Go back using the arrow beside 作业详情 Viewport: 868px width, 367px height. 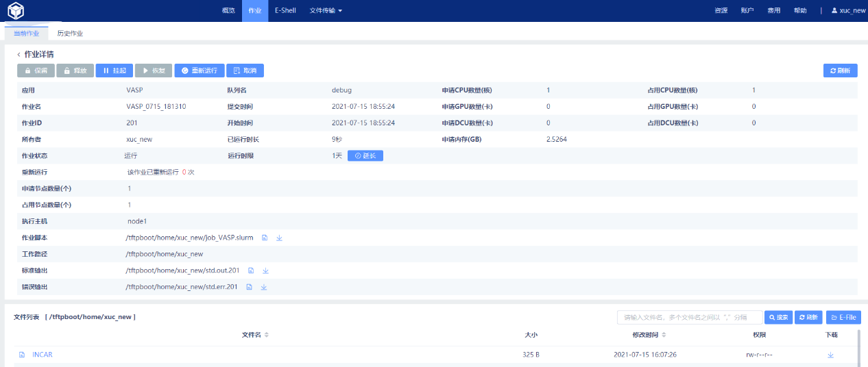(19, 54)
